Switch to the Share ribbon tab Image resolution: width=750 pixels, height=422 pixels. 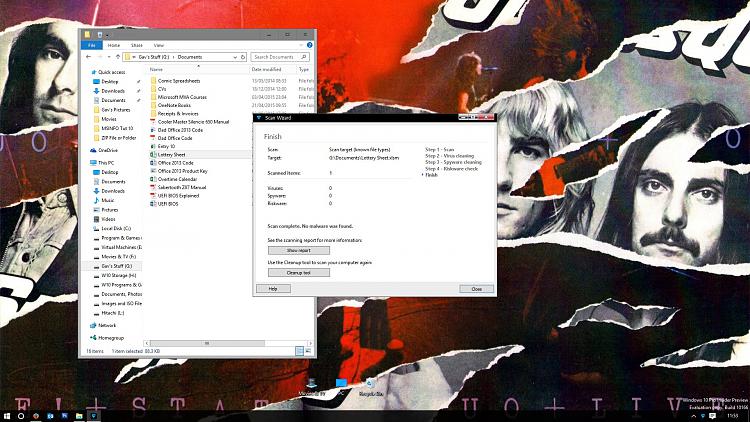[x=137, y=45]
